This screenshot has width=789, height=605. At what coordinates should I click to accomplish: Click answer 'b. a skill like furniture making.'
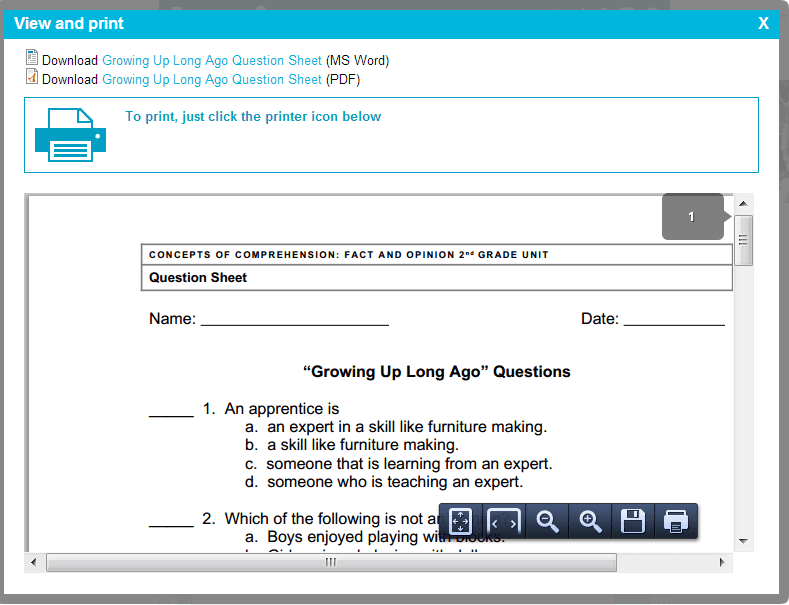pyautogui.click(x=352, y=445)
